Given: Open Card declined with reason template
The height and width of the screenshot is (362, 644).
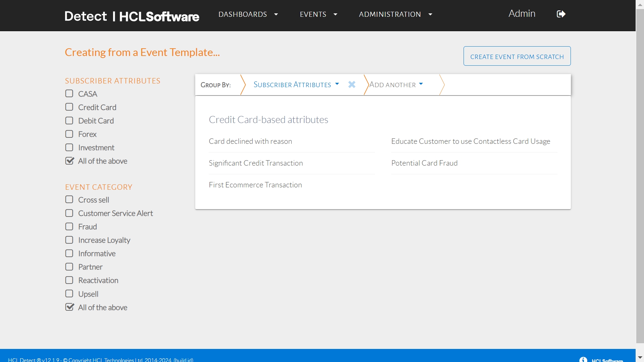Looking at the screenshot, I should coord(250,141).
